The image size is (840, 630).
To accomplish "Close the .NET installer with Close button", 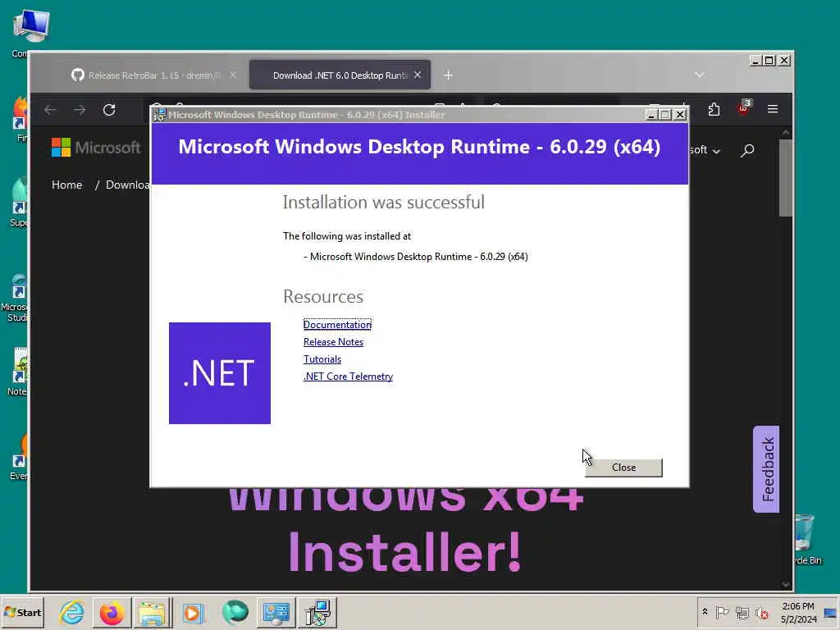I will coord(623,467).
